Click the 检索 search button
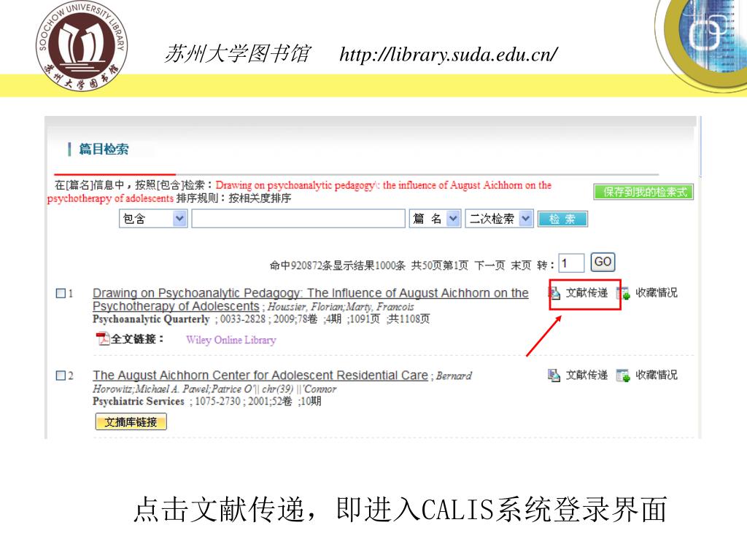 562,219
